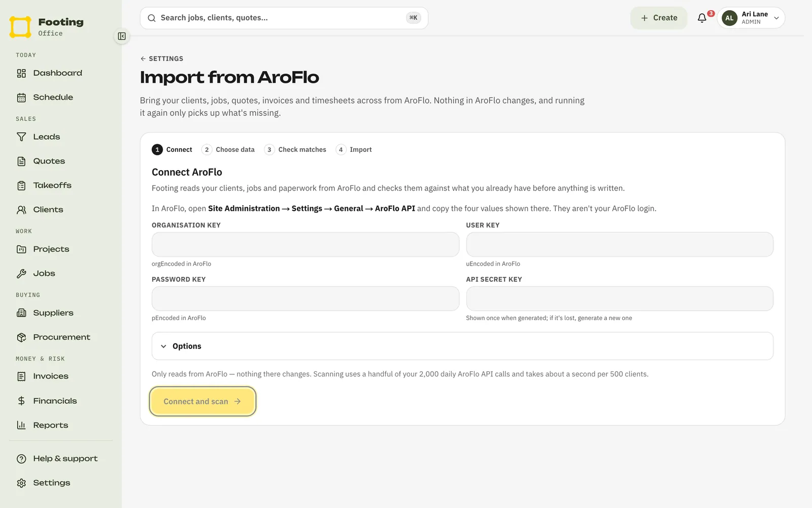The width and height of the screenshot is (812, 508).
Task: Open Takeoffs clipboard icon
Action: click(21, 185)
